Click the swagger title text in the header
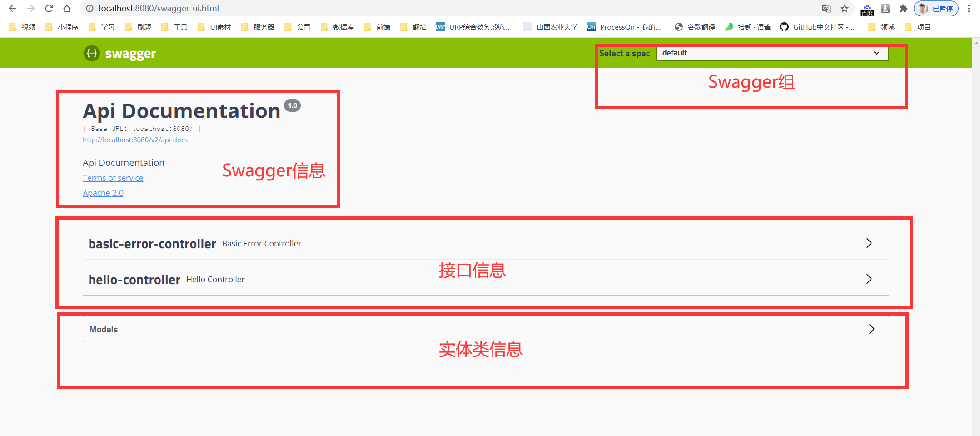Screen dimensions: 980x436 [x=130, y=54]
